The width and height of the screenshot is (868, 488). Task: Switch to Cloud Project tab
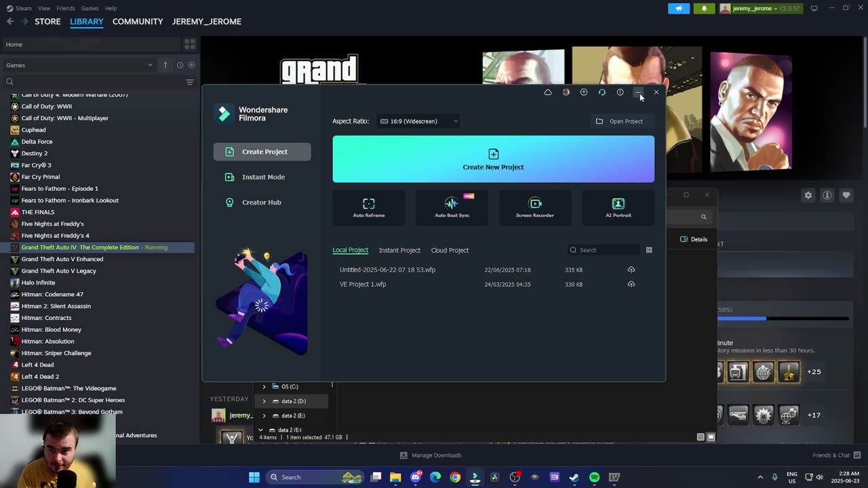coord(450,250)
